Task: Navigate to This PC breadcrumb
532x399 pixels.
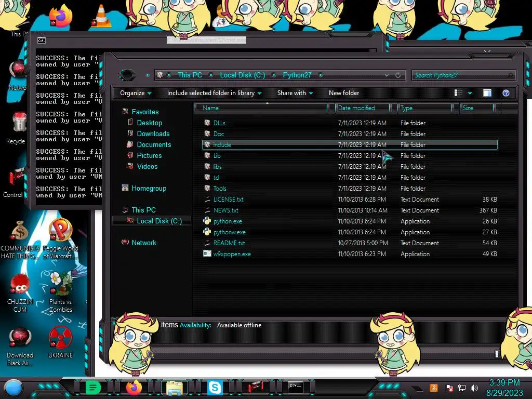Action: click(x=190, y=75)
